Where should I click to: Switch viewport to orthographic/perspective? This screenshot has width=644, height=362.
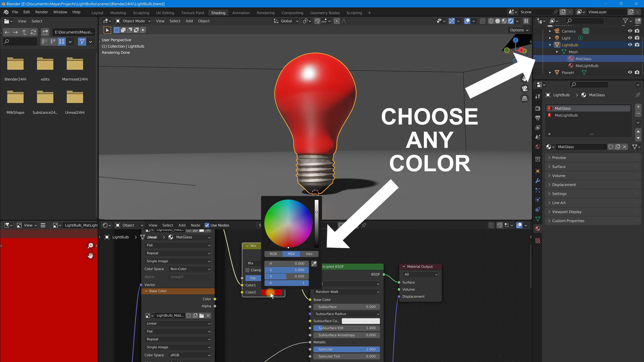click(x=525, y=98)
